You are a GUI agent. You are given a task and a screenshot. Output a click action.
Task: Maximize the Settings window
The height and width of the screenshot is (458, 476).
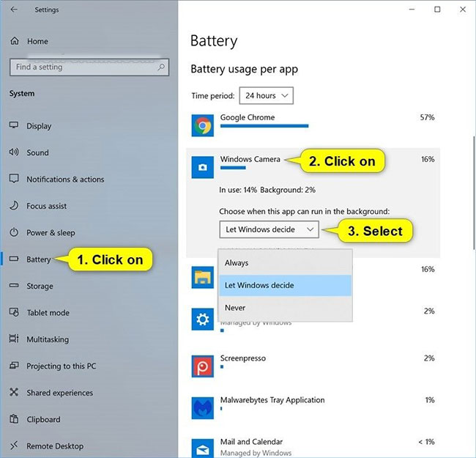click(437, 10)
